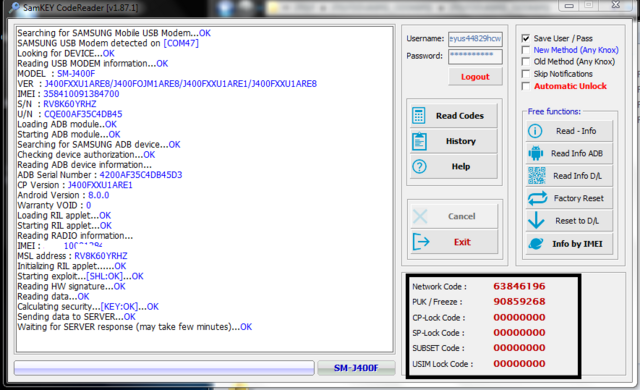Click the SamKEY key icon in title bar
Image resolution: width=640 pixels, height=390 pixels.
pos(14,7)
